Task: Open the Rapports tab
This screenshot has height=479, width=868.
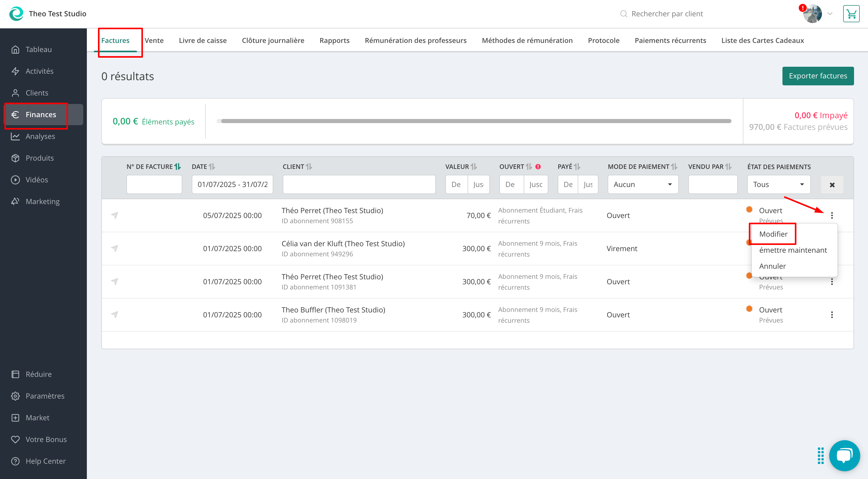Action: coord(334,40)
